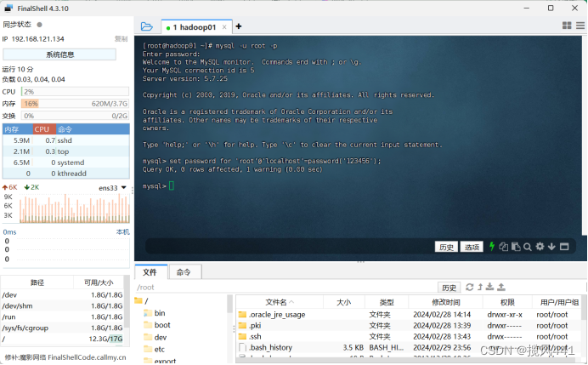Click the sync status indicator dot
The height and width of the screenshot is (365, 588).
click(x=39, y=25)
